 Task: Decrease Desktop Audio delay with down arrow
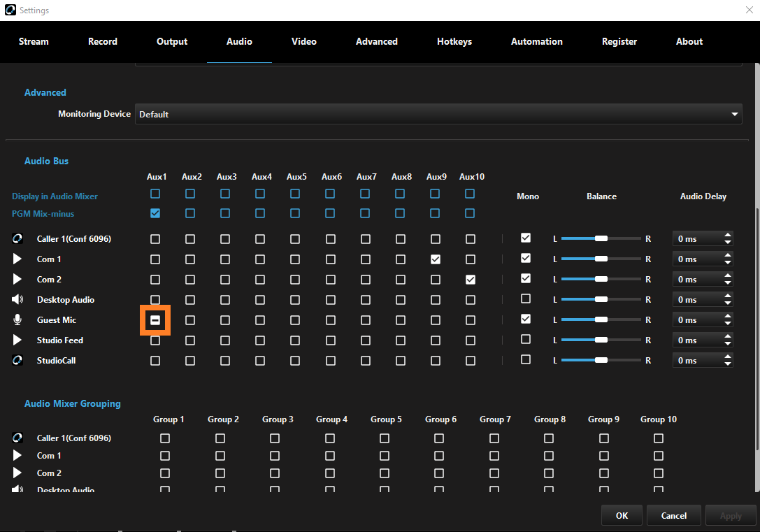(728, 303)
